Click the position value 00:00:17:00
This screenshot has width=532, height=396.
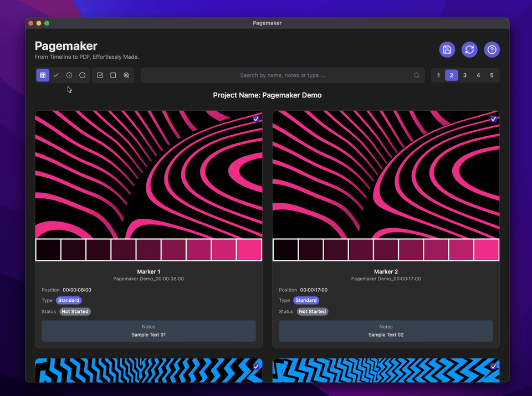click(x=314, y=290)
